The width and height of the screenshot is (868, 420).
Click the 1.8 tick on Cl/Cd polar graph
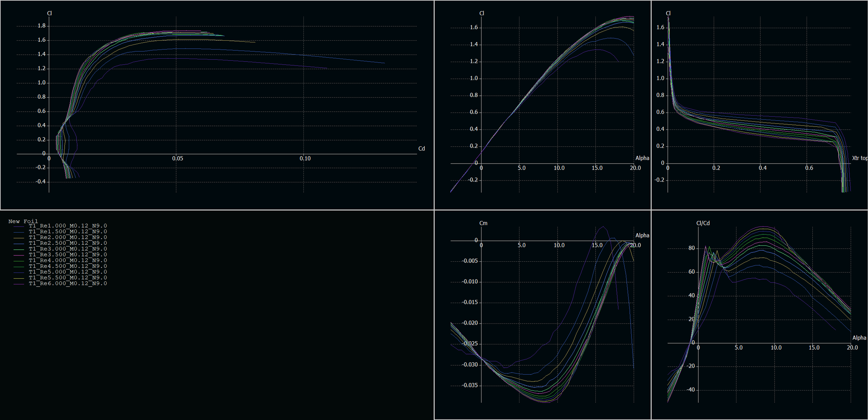point(41,26)
